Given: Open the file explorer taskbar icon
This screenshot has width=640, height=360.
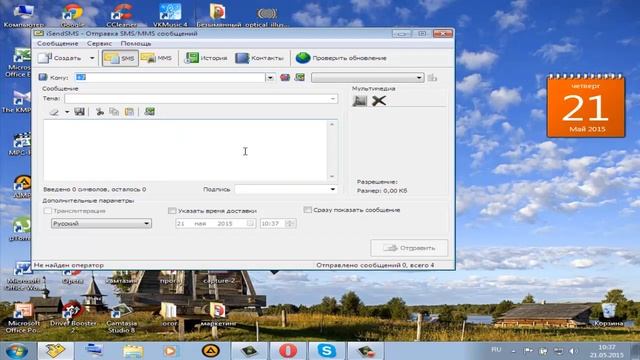Looking at the screenshot, I should click(133, 351).
